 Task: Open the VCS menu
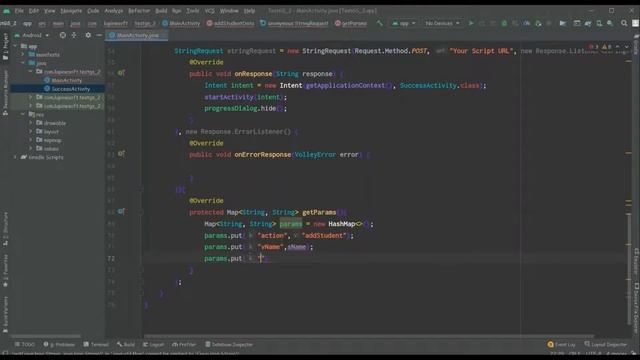tap(210, 11)
